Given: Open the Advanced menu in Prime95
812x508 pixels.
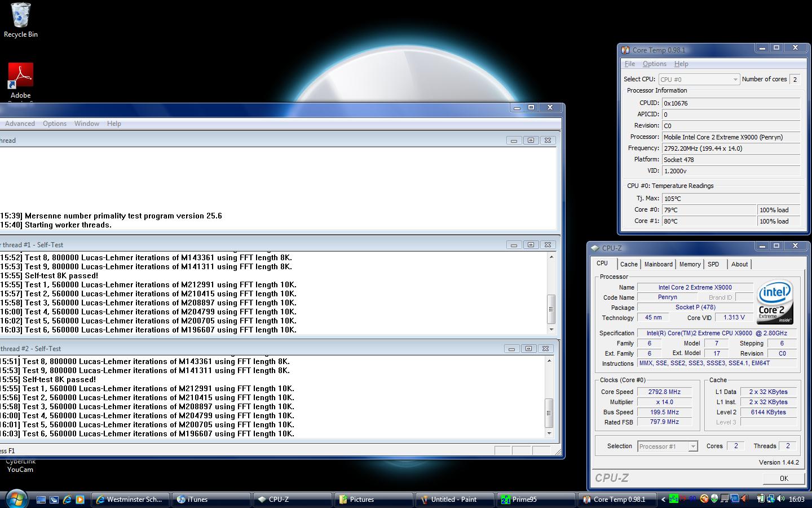Looking at the screenshot, I should [x=20, y=124].
